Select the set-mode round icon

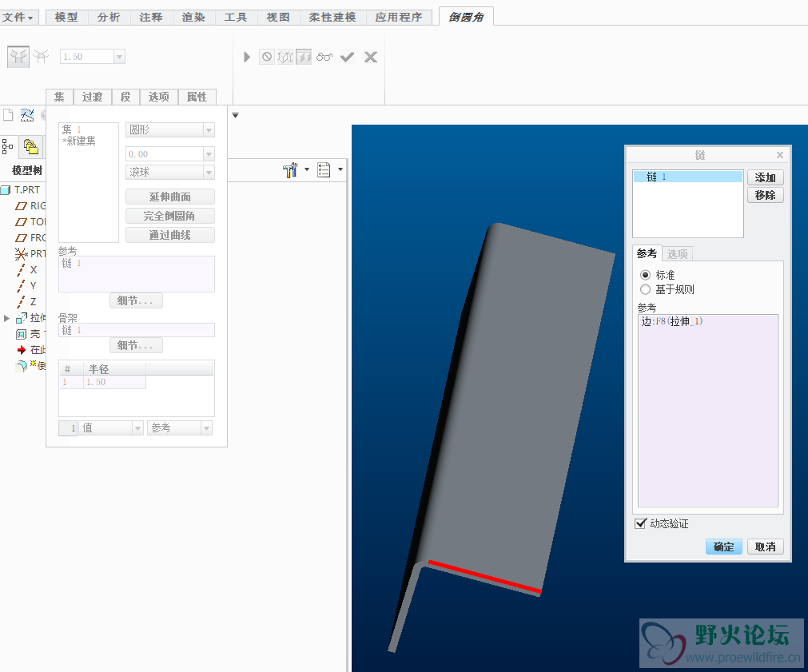[x=18, y=57]
